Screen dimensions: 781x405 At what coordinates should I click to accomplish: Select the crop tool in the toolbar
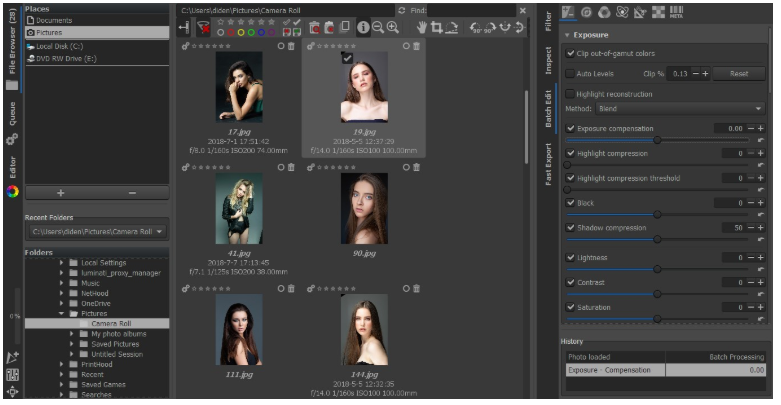(x=437, y=28)
